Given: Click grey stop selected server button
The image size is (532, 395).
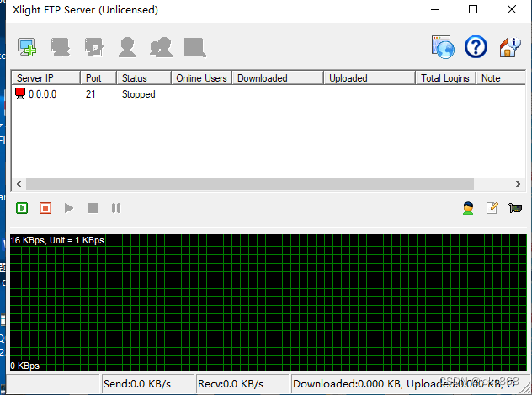Looking at the screenshot, I should point(93,208).
